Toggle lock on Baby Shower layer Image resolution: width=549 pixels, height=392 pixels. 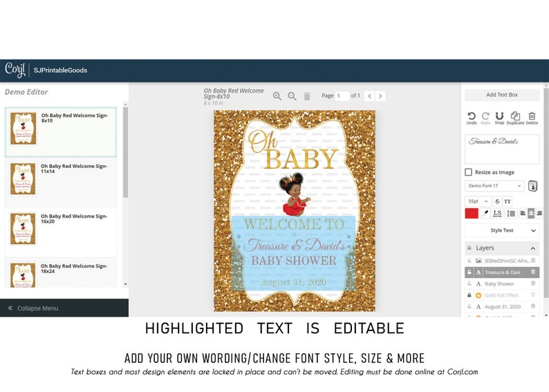coord(469,283)
